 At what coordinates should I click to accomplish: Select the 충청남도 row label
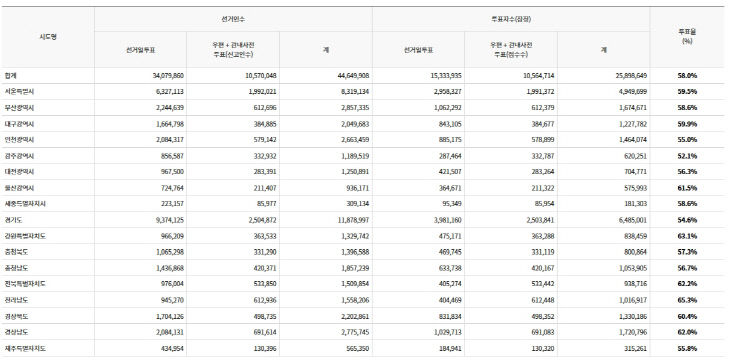pos(17,268)
